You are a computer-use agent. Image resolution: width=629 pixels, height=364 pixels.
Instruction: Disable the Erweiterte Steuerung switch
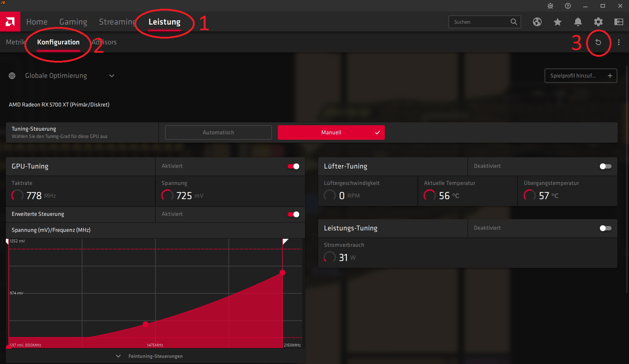[x=293, y=214]
